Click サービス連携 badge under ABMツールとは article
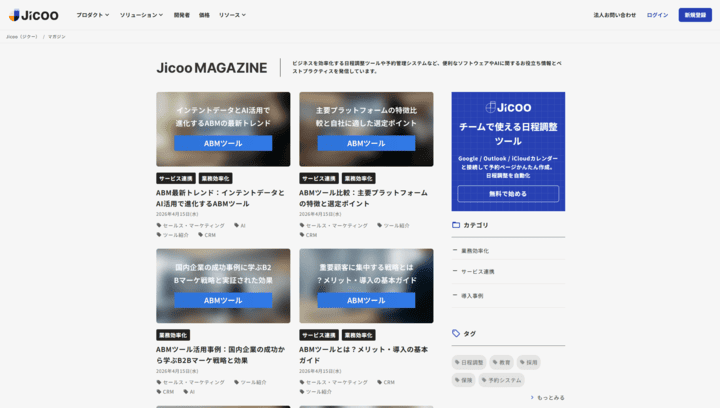This screenshot has height=408, width=720. 319,335
